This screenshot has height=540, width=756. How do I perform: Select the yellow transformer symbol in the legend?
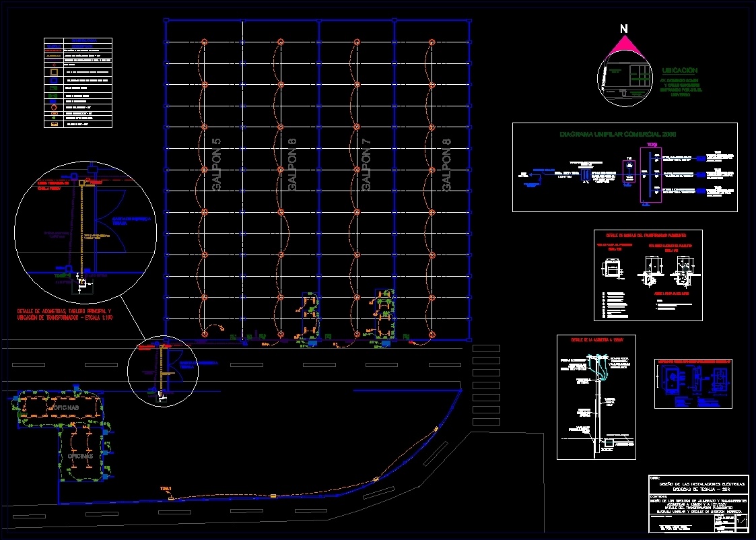54,71
